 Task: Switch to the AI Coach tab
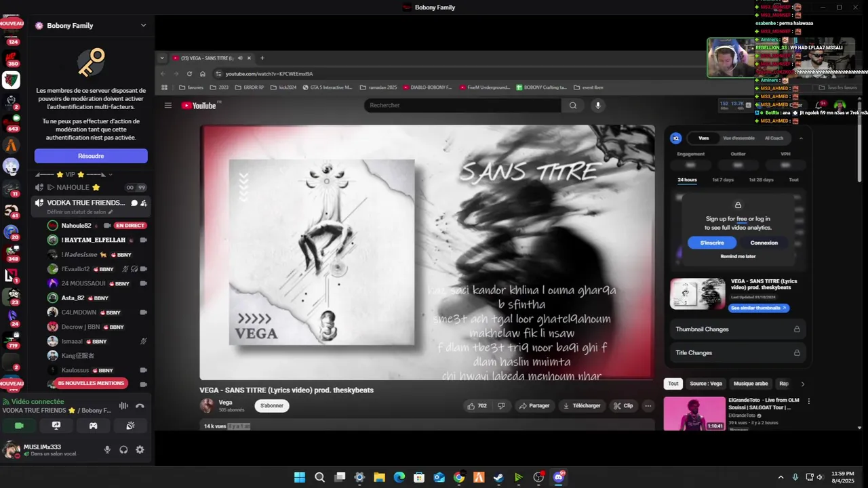click(774, 138)
